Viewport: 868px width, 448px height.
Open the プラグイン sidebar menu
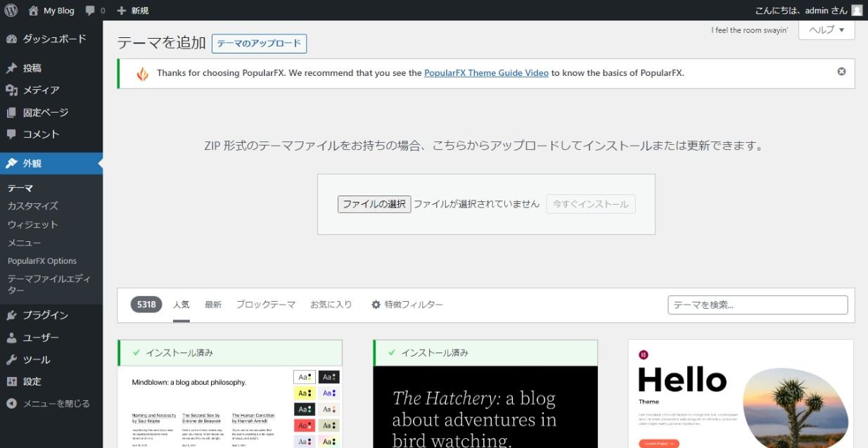[45, 315]
